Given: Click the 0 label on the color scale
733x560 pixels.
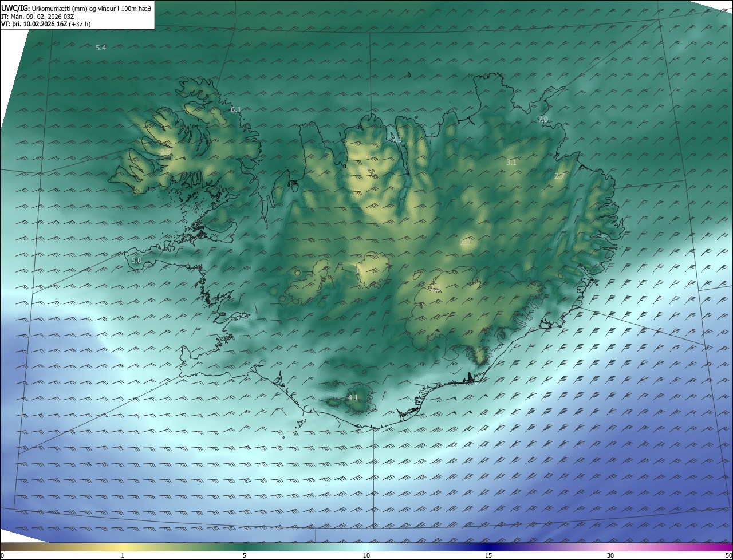Looking at the screenshot, I should click(x=2, y=555).
